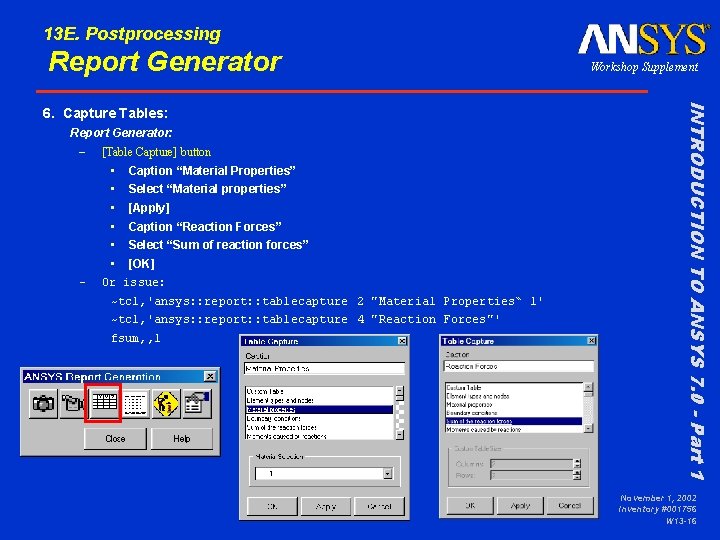The image size is (720, 540).
Task: Select Custom Table in Reaction Forces dialog list
Action: coord(513,388)
